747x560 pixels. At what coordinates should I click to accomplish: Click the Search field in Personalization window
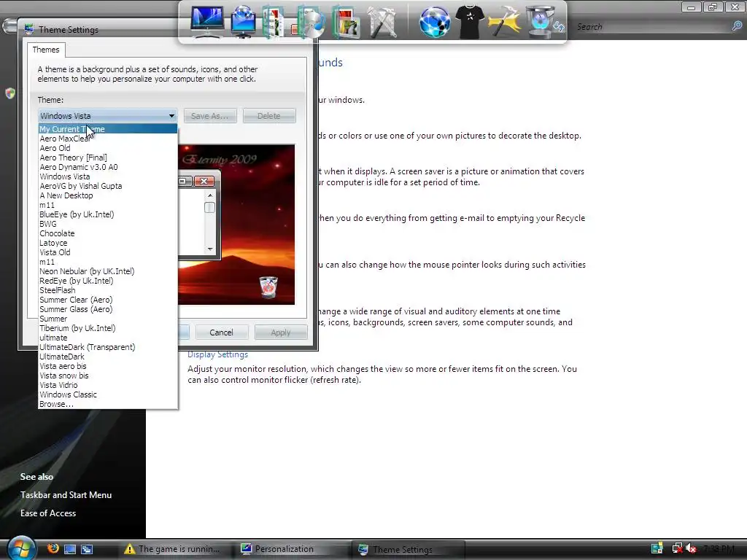(653, 27)
